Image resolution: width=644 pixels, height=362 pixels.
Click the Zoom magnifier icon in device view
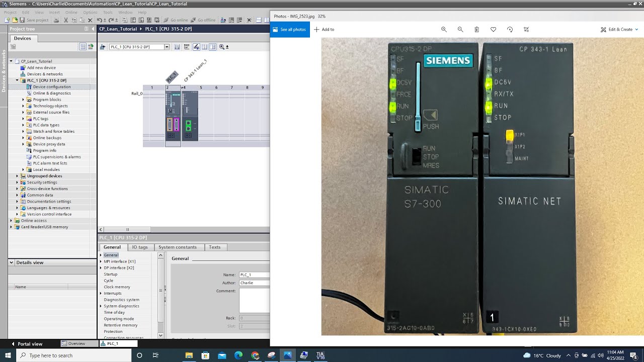[222, 47]
